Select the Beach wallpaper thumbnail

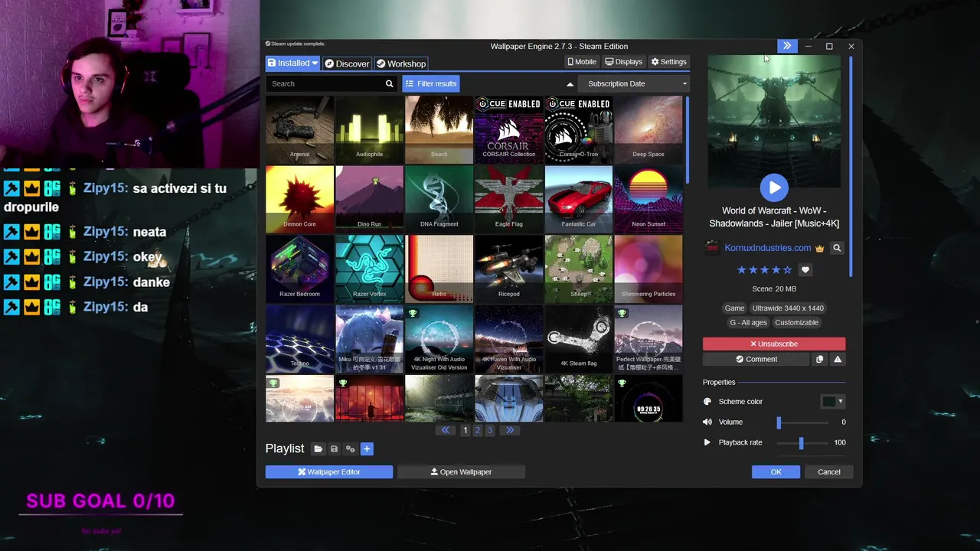click(x=439, y=129)
